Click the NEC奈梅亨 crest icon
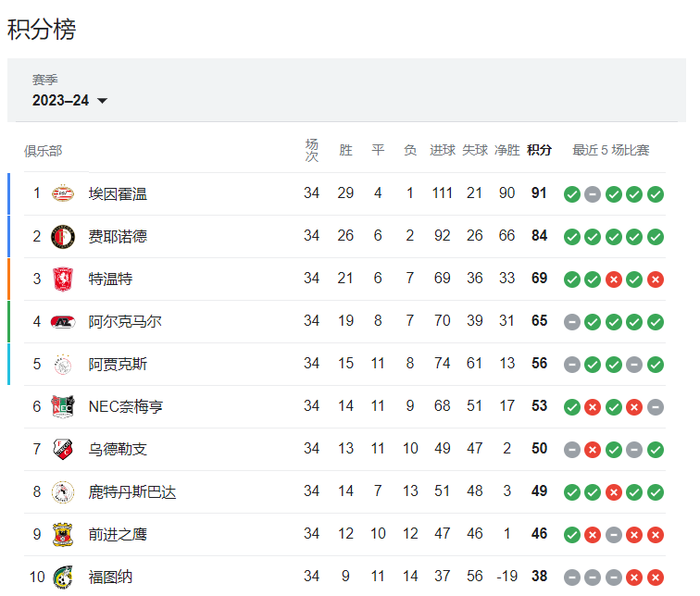Image resolution: width=700 pixels, height=596 pixels. (x=63, y=407)
